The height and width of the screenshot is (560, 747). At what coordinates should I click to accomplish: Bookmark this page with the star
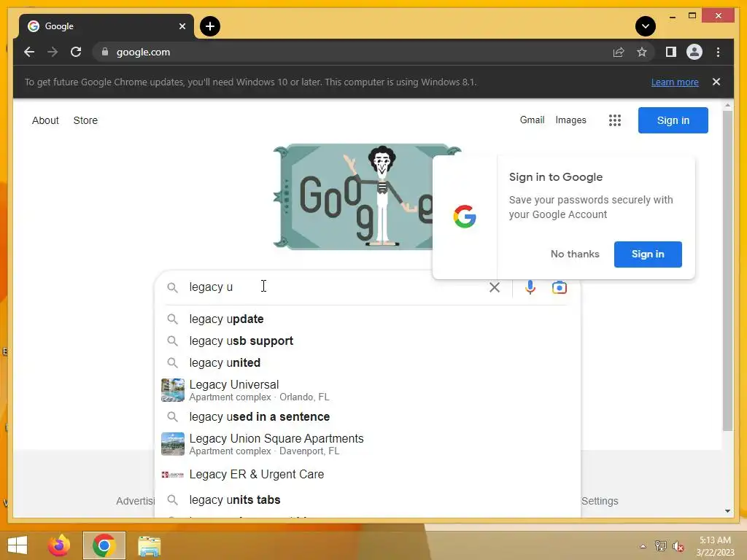(642, 52)
